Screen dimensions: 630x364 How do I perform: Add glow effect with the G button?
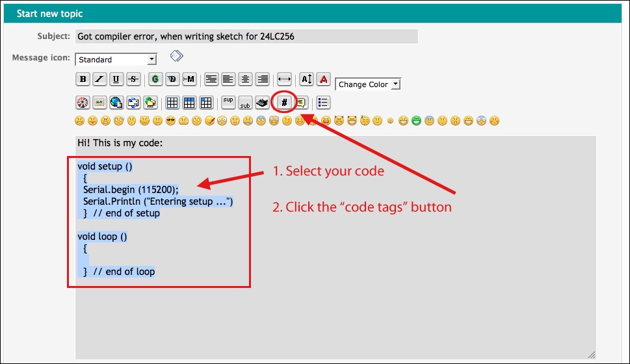155,79
